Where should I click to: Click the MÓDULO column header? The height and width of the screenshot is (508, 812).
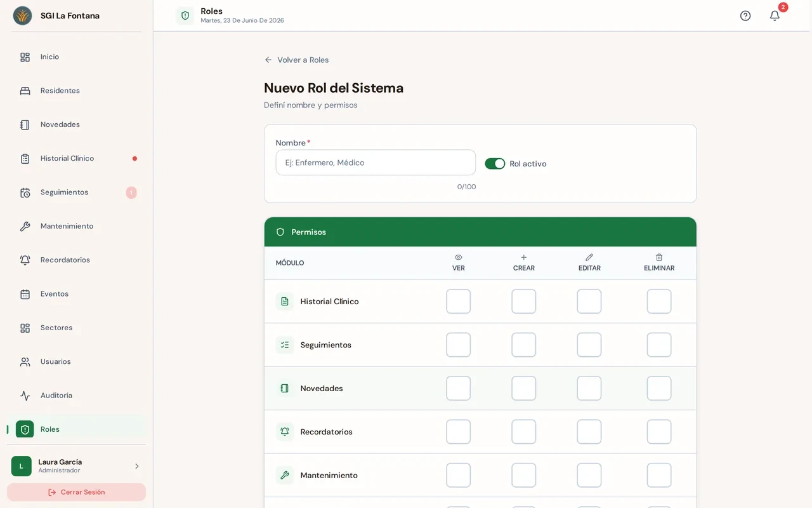pos(290,263)
